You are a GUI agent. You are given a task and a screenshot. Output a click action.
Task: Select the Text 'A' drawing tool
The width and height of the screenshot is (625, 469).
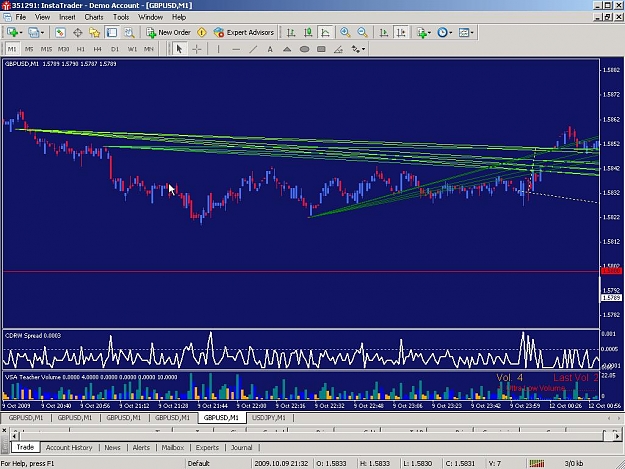pos(270,49)
